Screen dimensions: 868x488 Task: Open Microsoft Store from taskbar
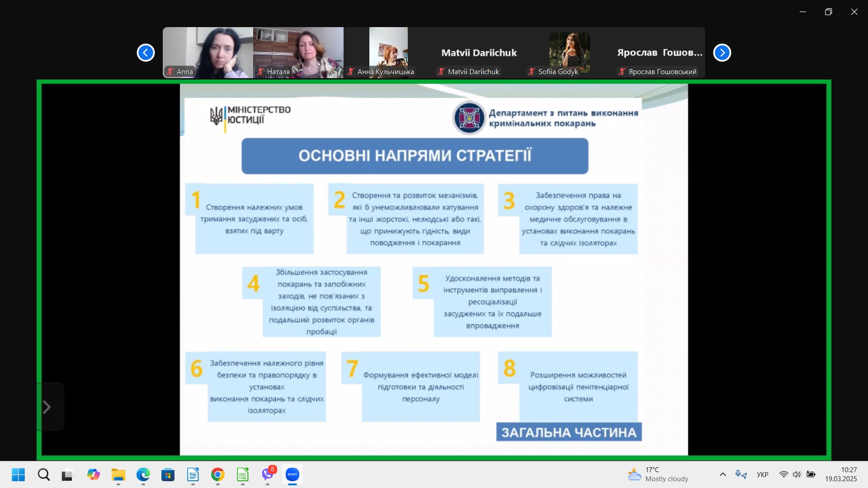[168, 474]
